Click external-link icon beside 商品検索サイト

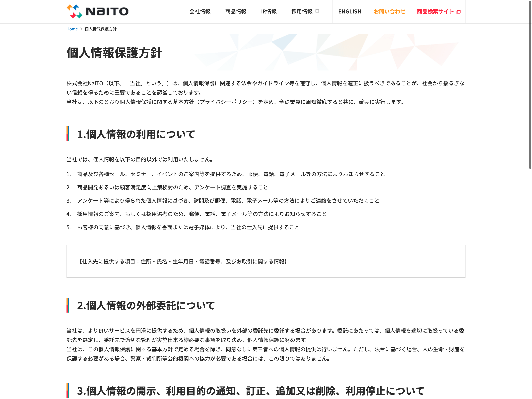tap(458, 12)
